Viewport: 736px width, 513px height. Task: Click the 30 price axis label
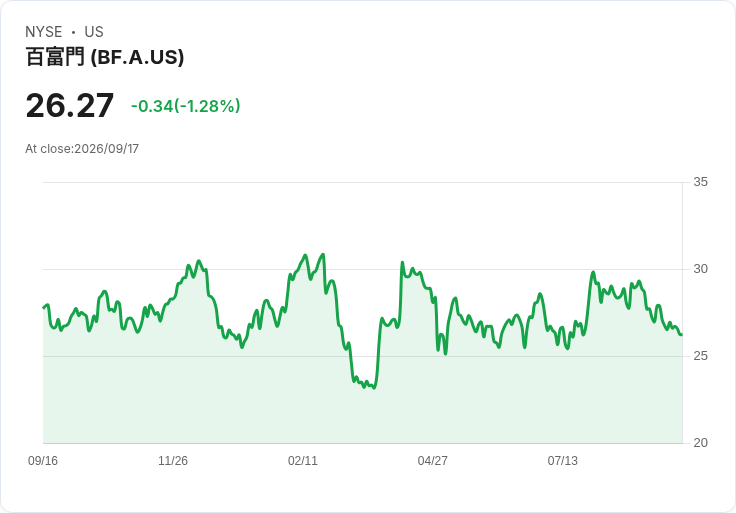click(x=700, y=269)
